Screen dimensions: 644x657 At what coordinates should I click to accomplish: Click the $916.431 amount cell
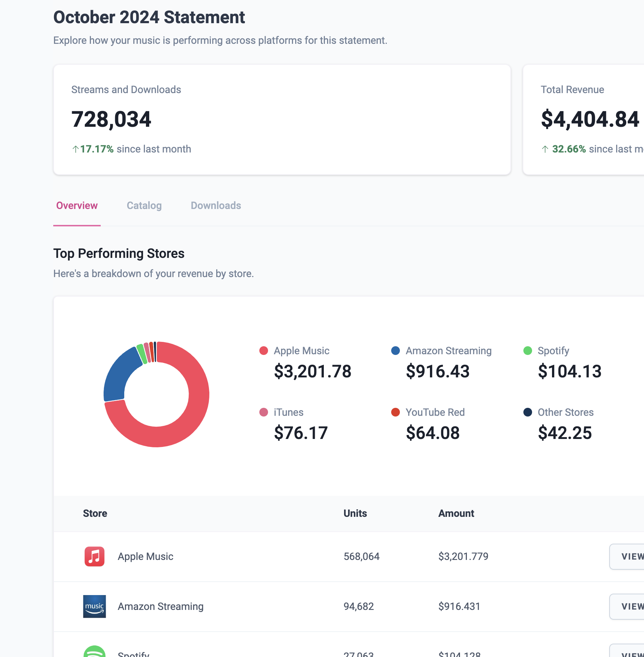pos(459,606)
